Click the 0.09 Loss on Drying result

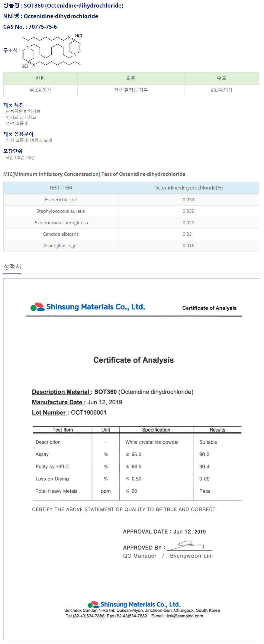pyautogui.click(x=204, y=479)
